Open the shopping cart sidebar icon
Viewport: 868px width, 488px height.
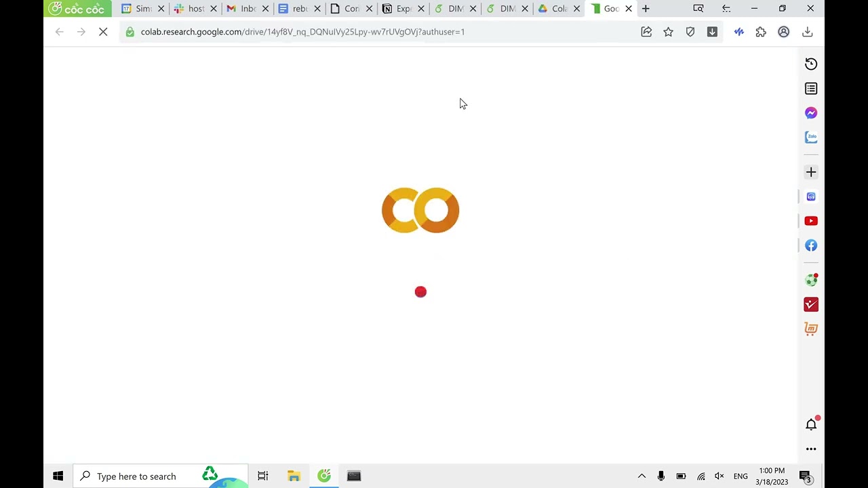click(x=811, y=329)
